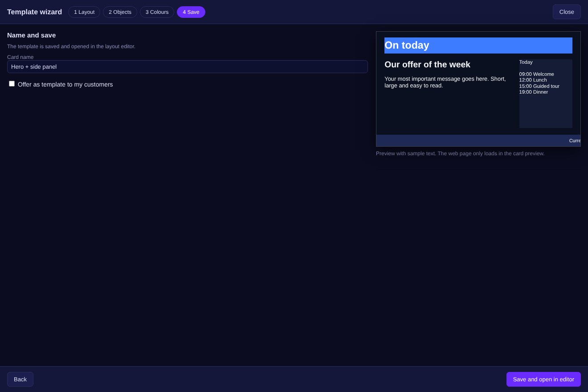This screenshot has width=588, height=392.
Task: Click the 19:00 Dinner schedule entry
Action: coord(534,92)
